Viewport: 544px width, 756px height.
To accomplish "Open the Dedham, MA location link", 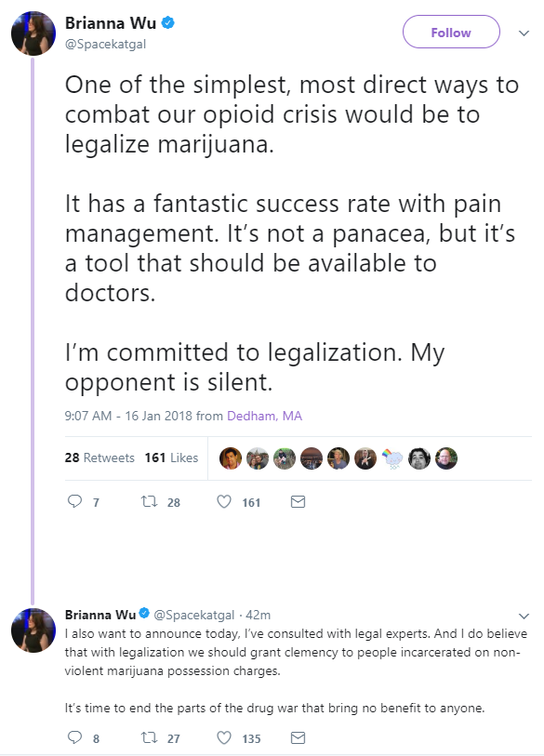I will (x=264, y=416).
